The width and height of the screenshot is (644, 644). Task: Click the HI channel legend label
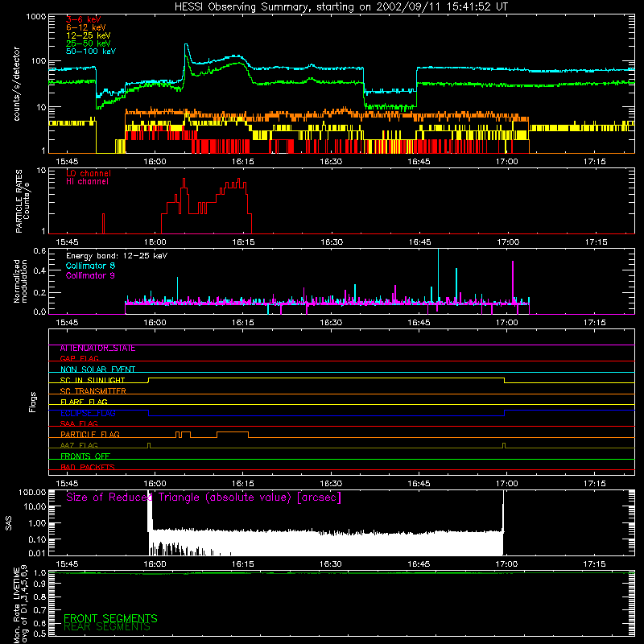tap(87, 182)
